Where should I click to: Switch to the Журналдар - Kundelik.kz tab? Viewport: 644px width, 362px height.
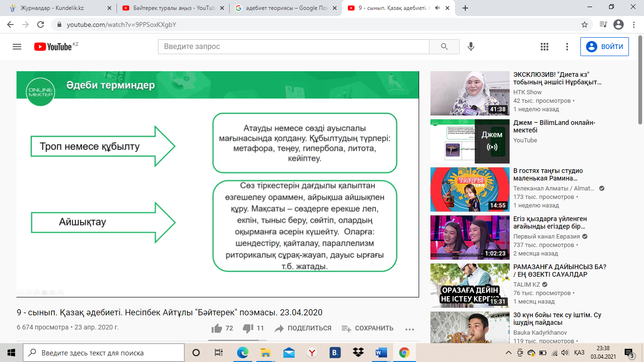point(58,8)
